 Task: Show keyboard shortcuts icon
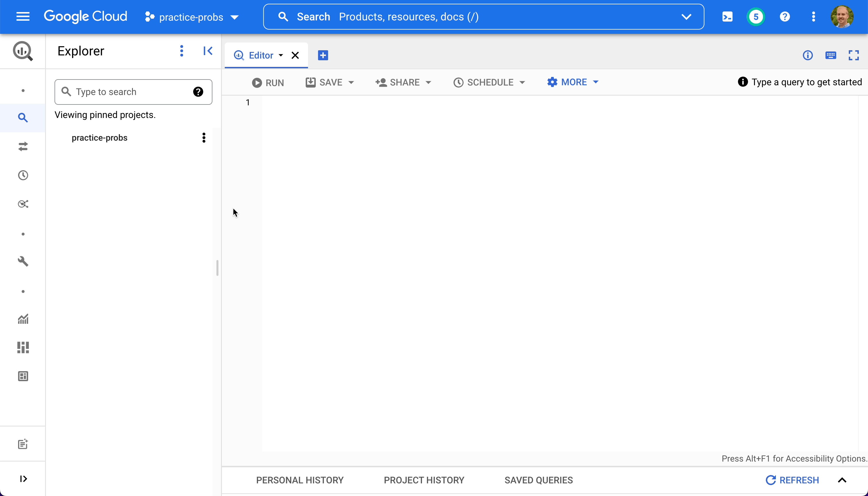coord(831,55)
